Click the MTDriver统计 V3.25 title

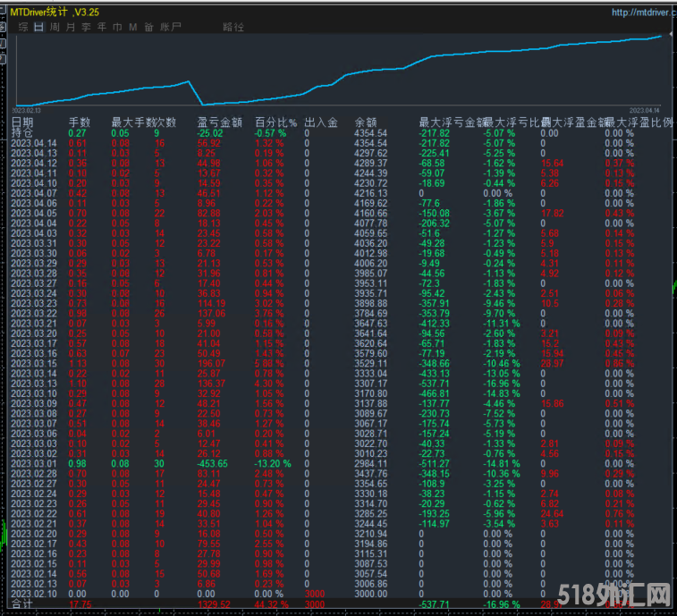[55, 13]
